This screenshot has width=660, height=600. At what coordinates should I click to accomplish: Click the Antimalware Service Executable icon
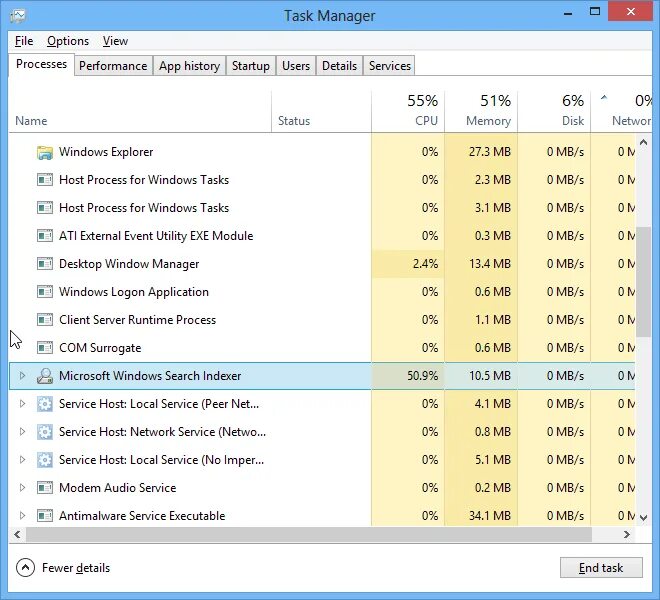point(45,516)
